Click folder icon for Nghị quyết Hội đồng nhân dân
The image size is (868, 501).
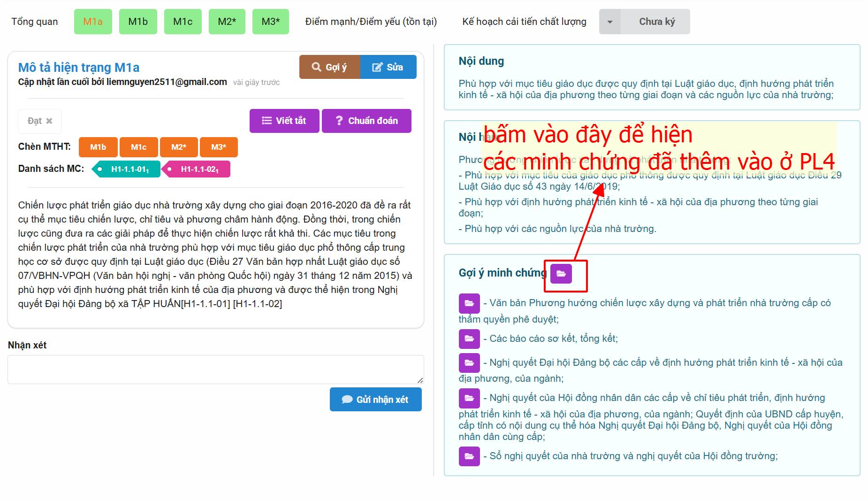click(x=469, y=398)
